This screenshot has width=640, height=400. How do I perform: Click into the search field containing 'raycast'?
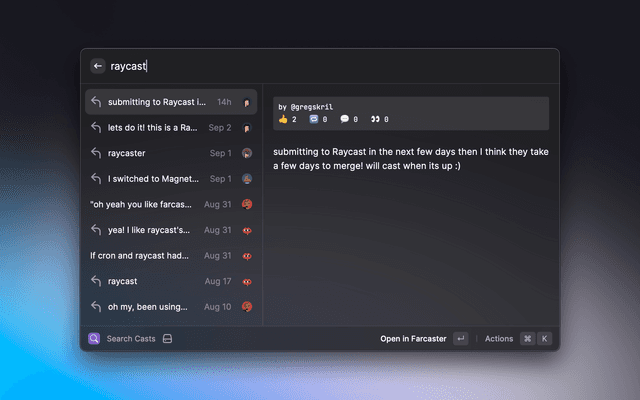pyautogui.click(x=300, y=66)
